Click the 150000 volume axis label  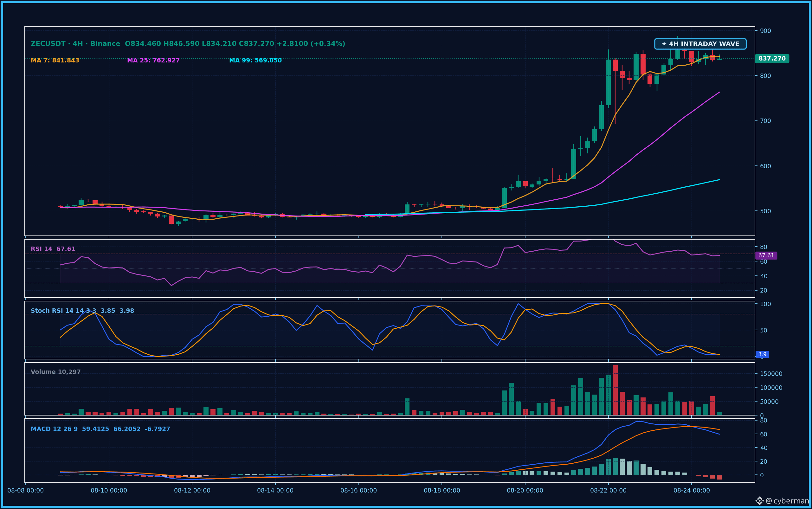(771, 374)
